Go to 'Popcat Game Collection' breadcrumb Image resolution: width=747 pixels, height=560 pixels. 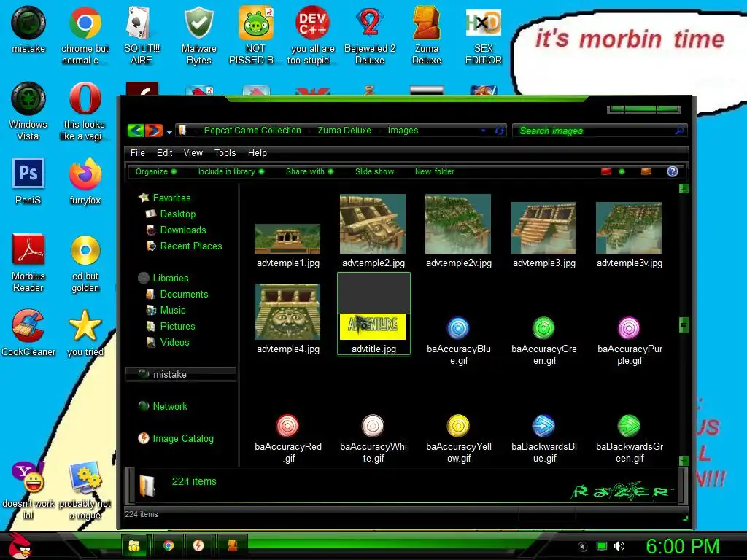tap(252, 131)
